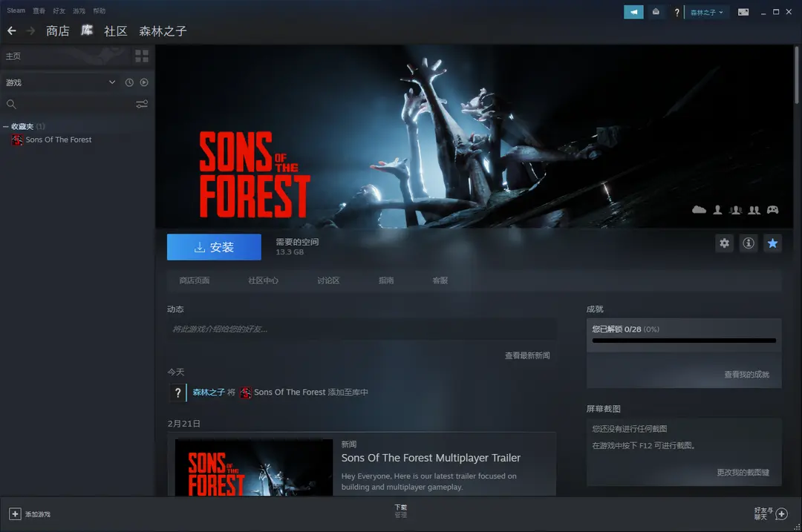Open the 客服 link
Image resolution: width=802 pixels, height=532 pixels.
(x=440, y=280)
